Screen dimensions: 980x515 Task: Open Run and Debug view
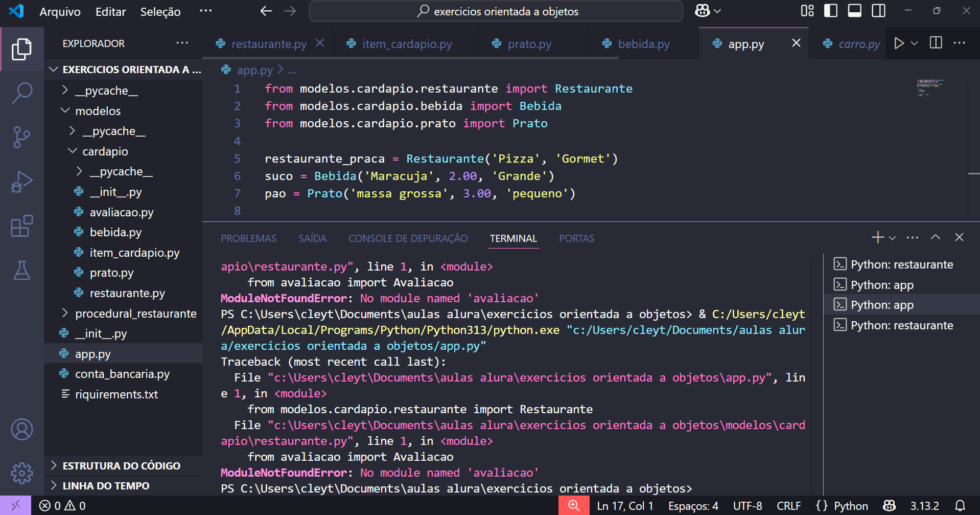(x=21, y=182)
